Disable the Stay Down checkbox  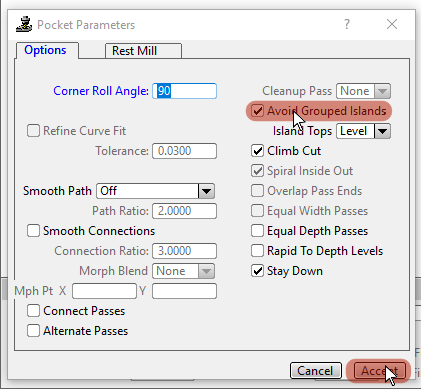[x=257, y=271]
